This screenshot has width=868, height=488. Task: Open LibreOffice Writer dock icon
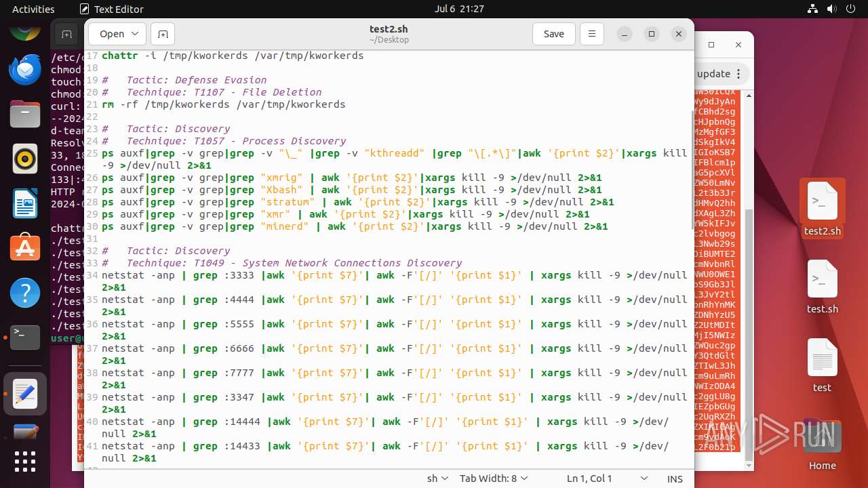click(x=25, y=203)
